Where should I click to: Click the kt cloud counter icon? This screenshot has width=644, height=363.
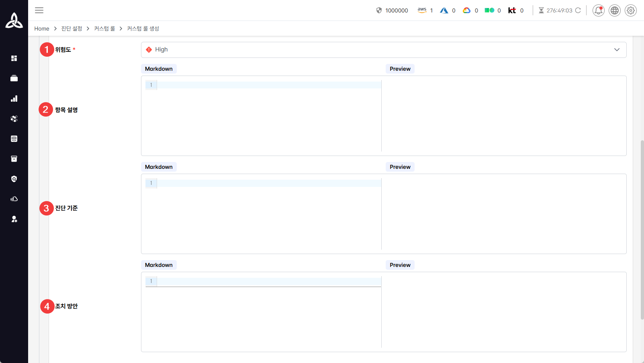coord(512,10)
